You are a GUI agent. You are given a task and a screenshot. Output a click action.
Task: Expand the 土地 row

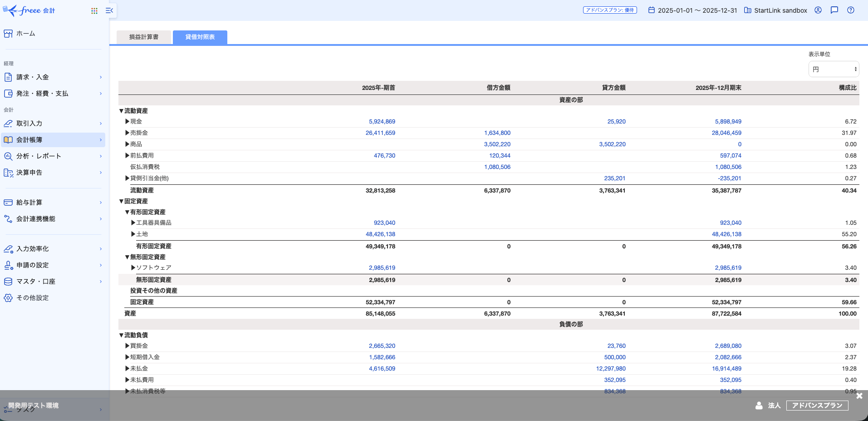(133, 234)
